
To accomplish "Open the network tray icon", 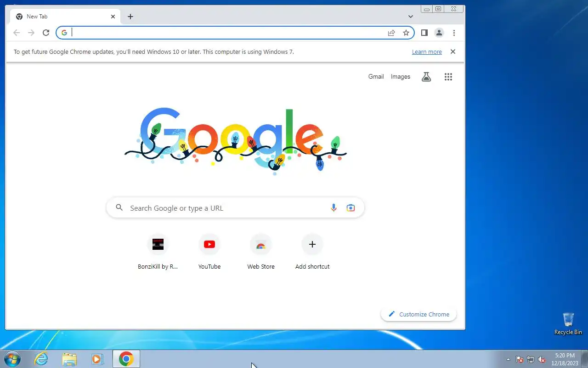I will pos(531,360).
